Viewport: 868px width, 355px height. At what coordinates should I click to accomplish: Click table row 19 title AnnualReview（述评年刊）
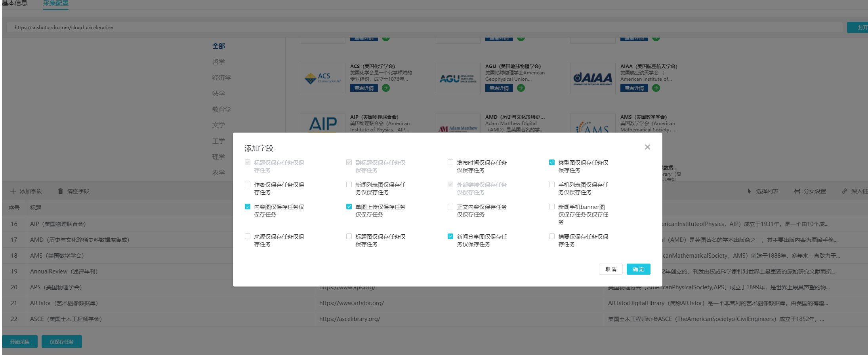(64, 271)
